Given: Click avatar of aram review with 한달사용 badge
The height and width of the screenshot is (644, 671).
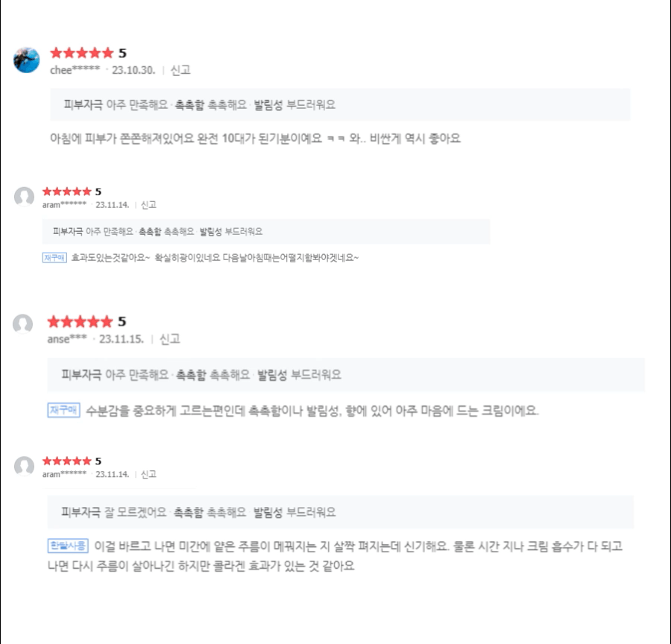Looking at the screenshot, I should pyautogui.click(x=24, y=467).
